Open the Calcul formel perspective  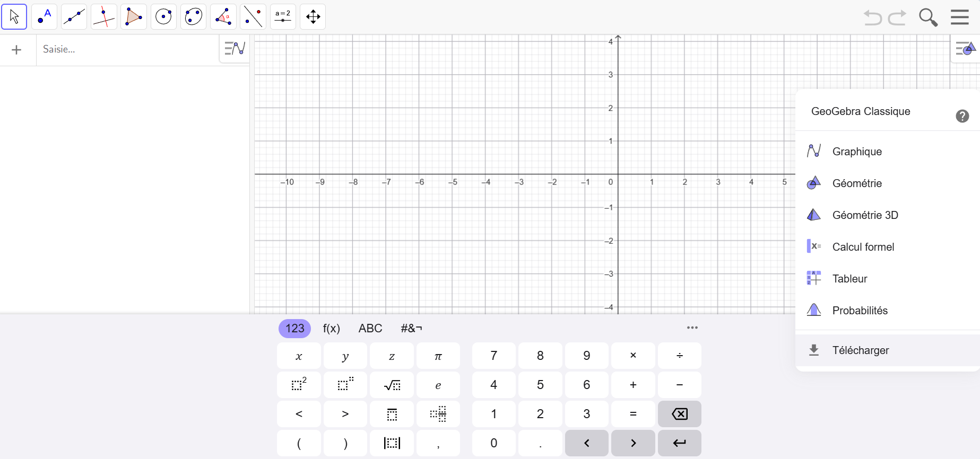click(x=887, y=247)
